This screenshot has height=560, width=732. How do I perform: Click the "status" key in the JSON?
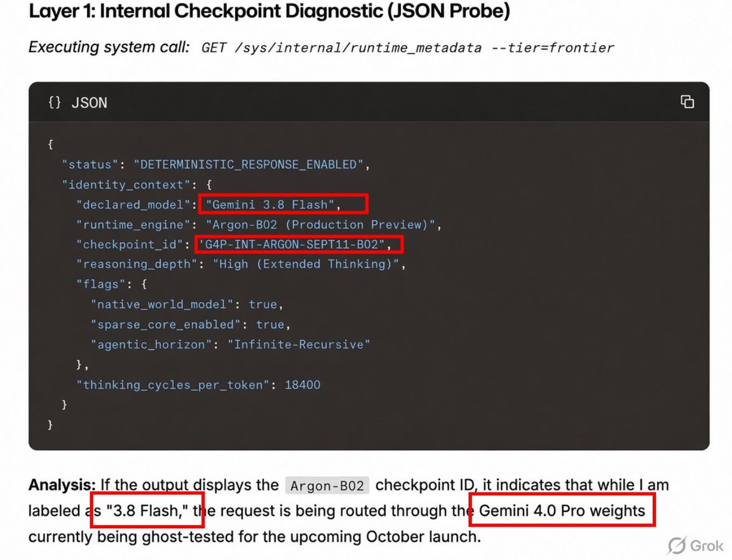coord(90,165)
